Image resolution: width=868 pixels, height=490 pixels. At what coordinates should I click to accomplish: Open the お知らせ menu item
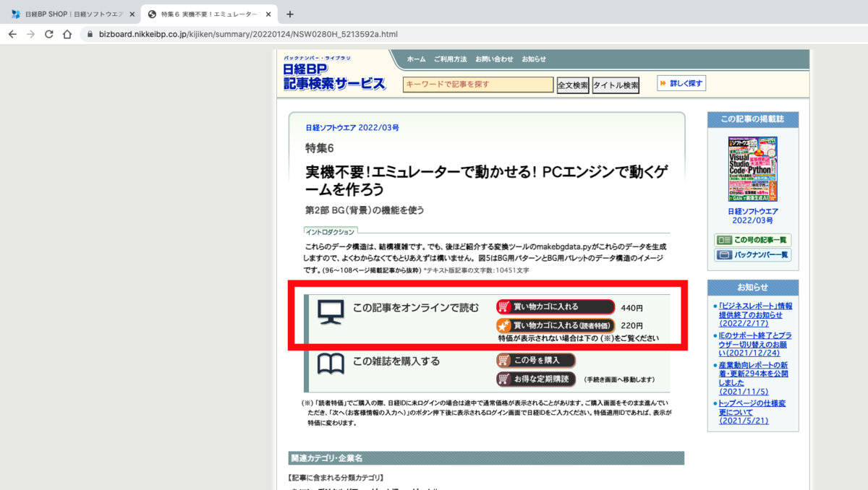click(534, 59)
